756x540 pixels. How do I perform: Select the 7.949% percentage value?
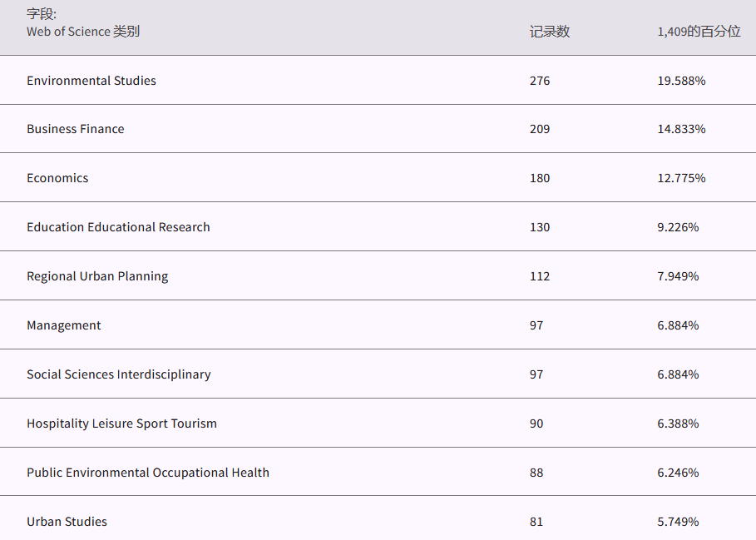pos(678,276)
